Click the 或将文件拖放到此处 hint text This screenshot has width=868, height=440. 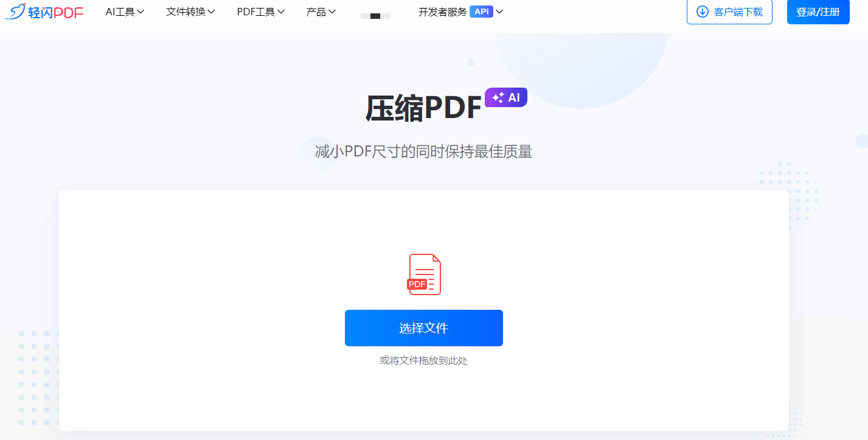(x=423, y=360)
